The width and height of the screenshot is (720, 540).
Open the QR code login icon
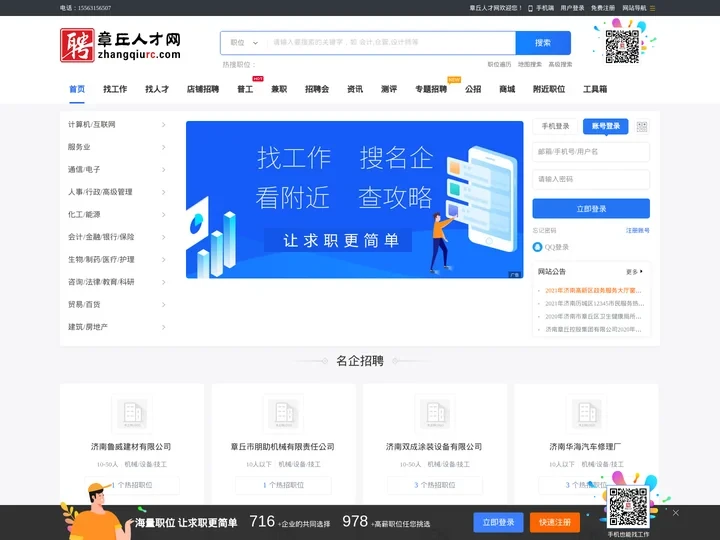coord(641,126)
